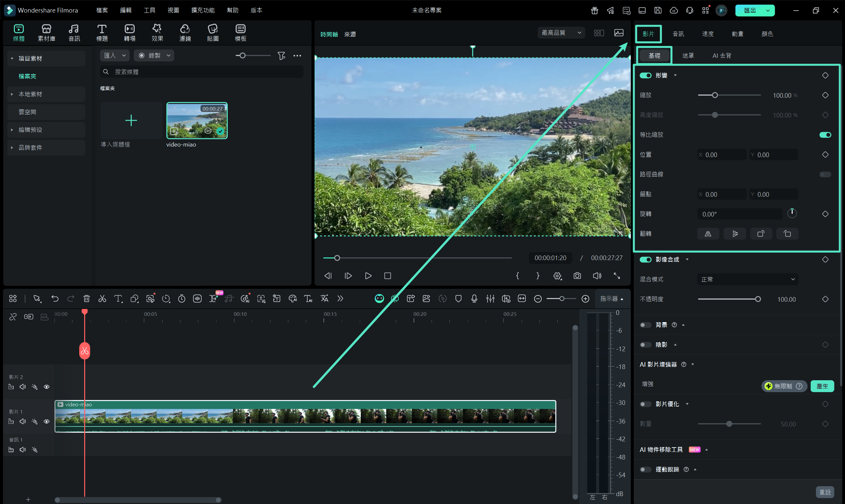Open the 最高品質 preview quality dropdown
This screenshot has width=845, height=504.
tap(561, 33)
